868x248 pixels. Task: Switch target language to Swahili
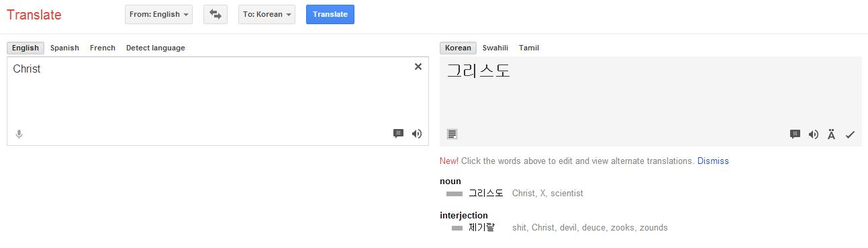[495, 48]
